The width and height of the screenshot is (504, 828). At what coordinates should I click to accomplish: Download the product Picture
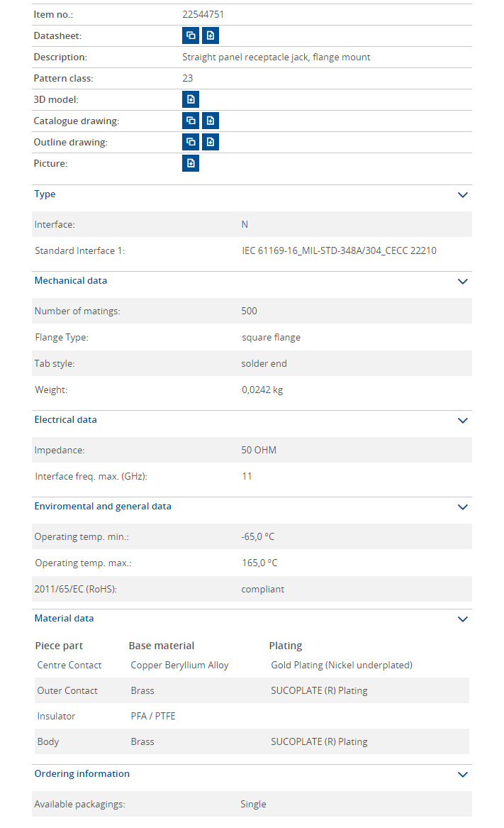191,163
